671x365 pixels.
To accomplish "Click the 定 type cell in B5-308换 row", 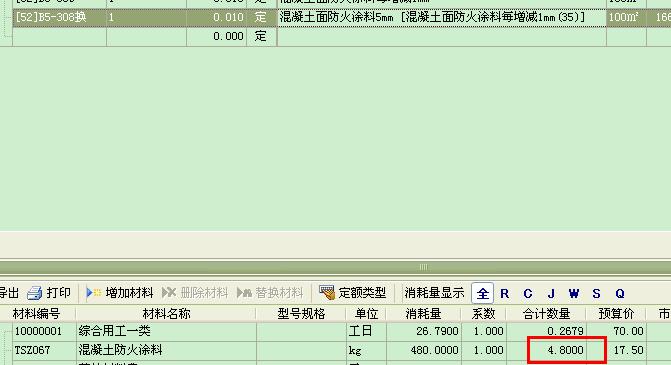I will coord(261,18).
